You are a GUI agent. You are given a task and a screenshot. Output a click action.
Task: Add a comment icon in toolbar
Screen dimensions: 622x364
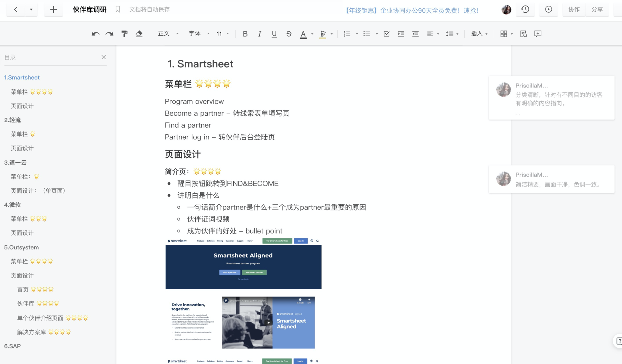[538, 34]
